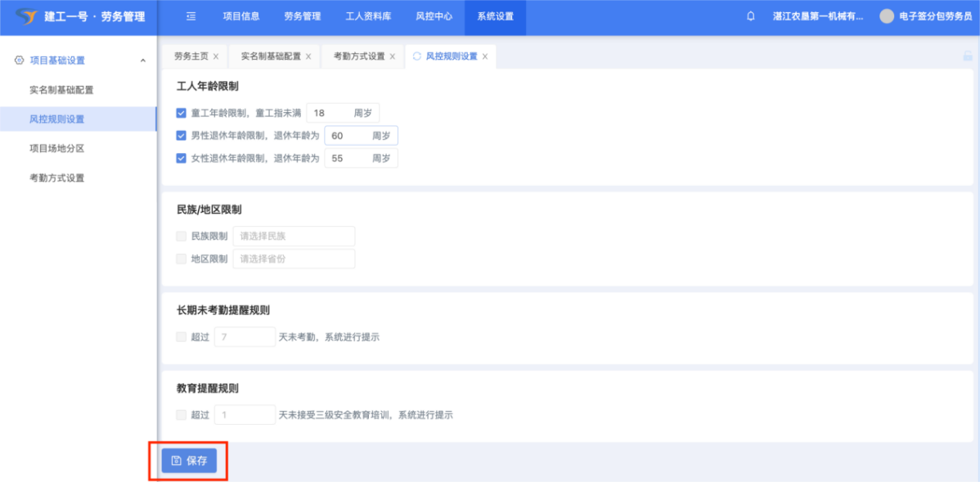This screenshot has width=980, height=482.
Task: Click the female retirement age input field
Action: [x=348, y=158]
